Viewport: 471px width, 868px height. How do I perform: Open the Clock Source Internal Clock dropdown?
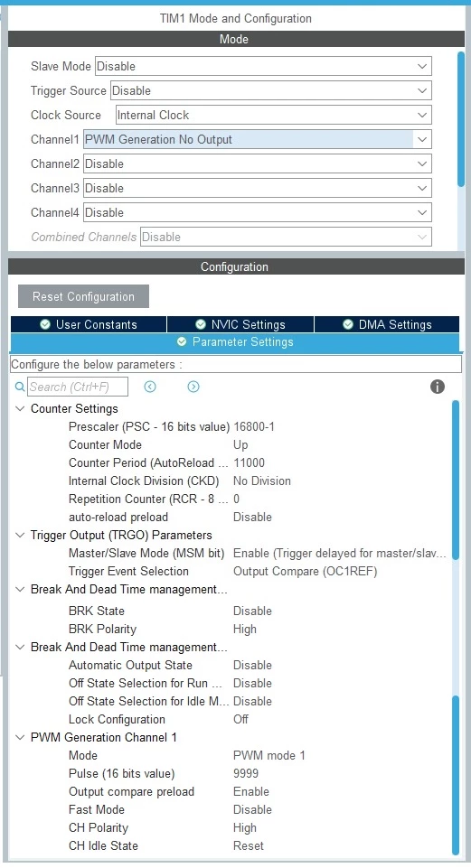click(274, 115)
